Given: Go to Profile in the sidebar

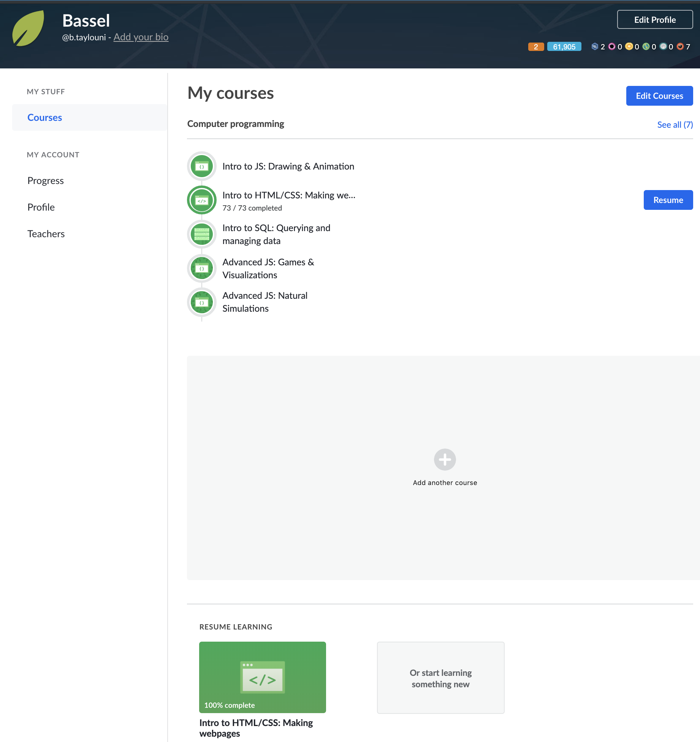Looking at the screenshot, I should (x=41, y=207).
